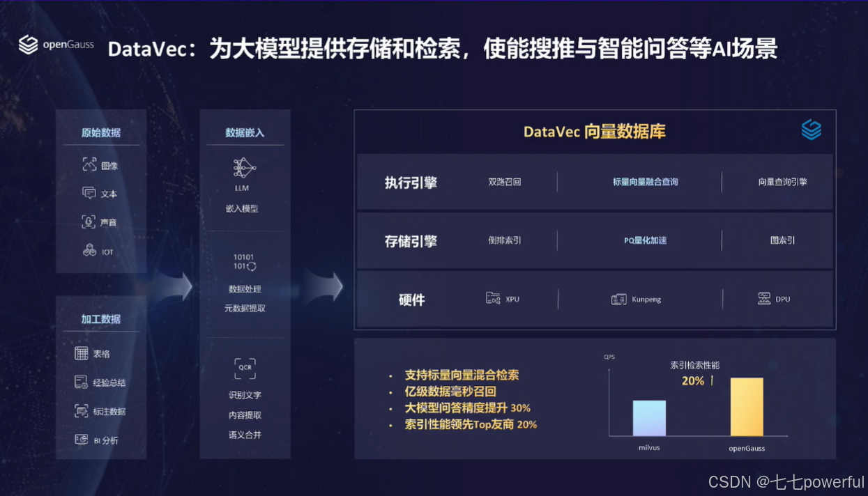Screen dimensions: 868x496
Task: Click the 20% value in the chart
Action: coord(693,381)
